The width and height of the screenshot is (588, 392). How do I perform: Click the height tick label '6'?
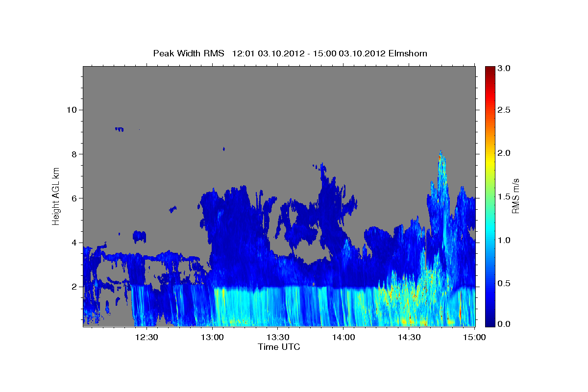click(73, 198)
